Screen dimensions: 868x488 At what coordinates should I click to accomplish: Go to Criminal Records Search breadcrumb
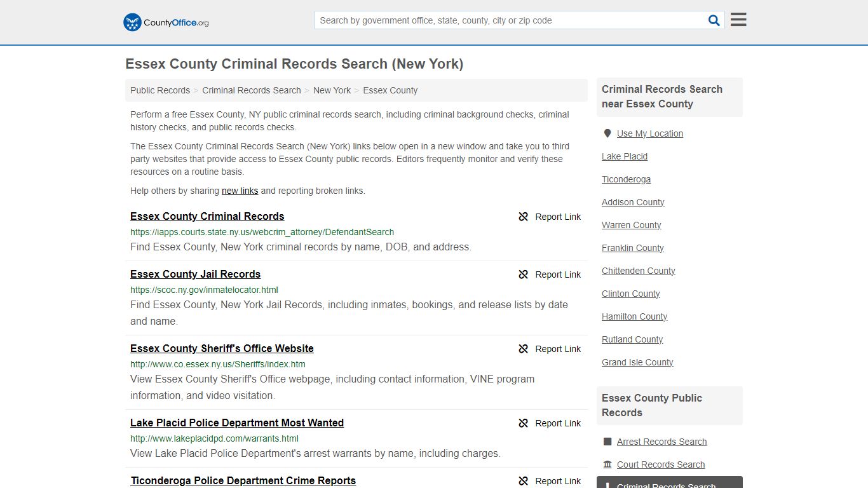click(x=252, y=90)
